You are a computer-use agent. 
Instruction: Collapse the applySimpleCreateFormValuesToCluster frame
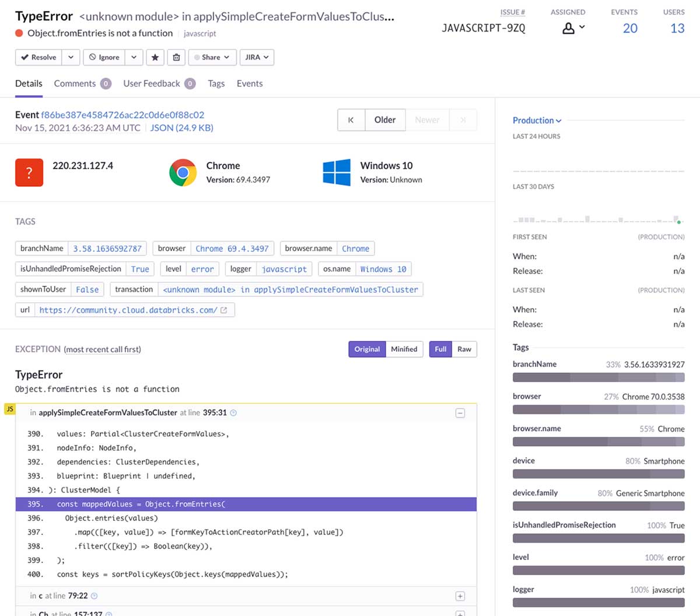click(460, 412)
